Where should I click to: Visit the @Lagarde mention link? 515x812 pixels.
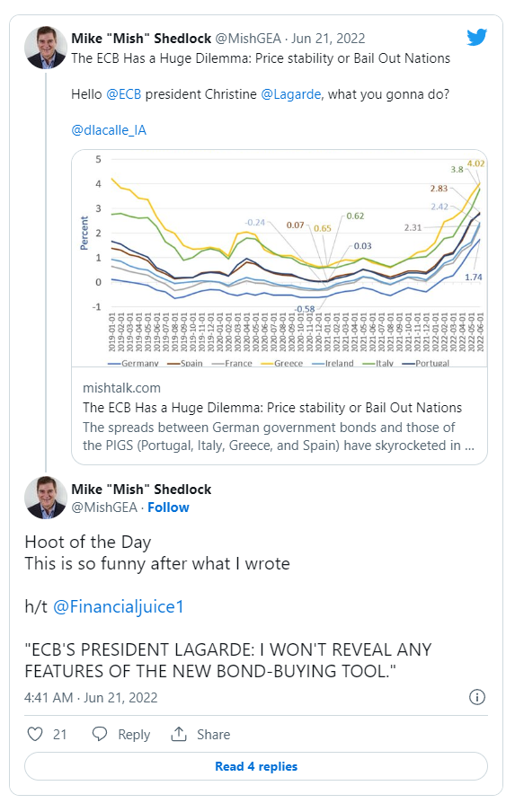pyautogui.click(x=290, y=94)
